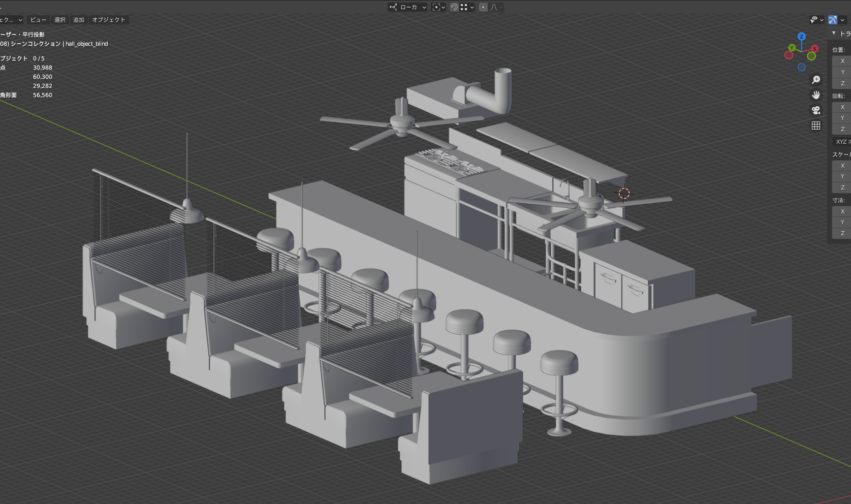Toggle the snap magnet button
The width and height of the screenshot is (851, 504).
click(454, 7)
